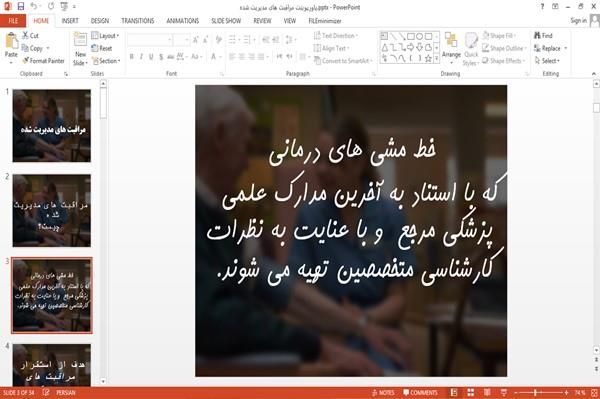This screenshot has height=399, width=600.
Task: Click the Save icon in quick access toolbar
Action: [20, 7]
